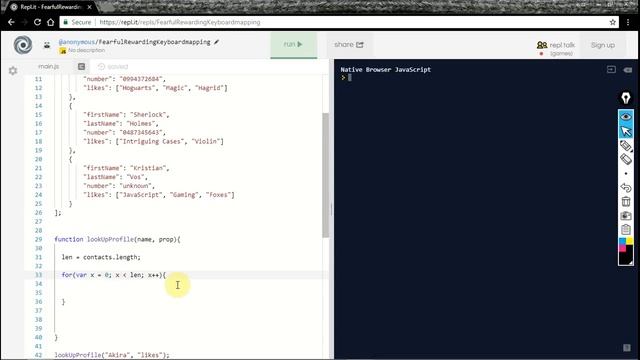
Task: Click the 'Native Browser JavaScript' console header
Action: pyautogui.click(x=386, y=69)
